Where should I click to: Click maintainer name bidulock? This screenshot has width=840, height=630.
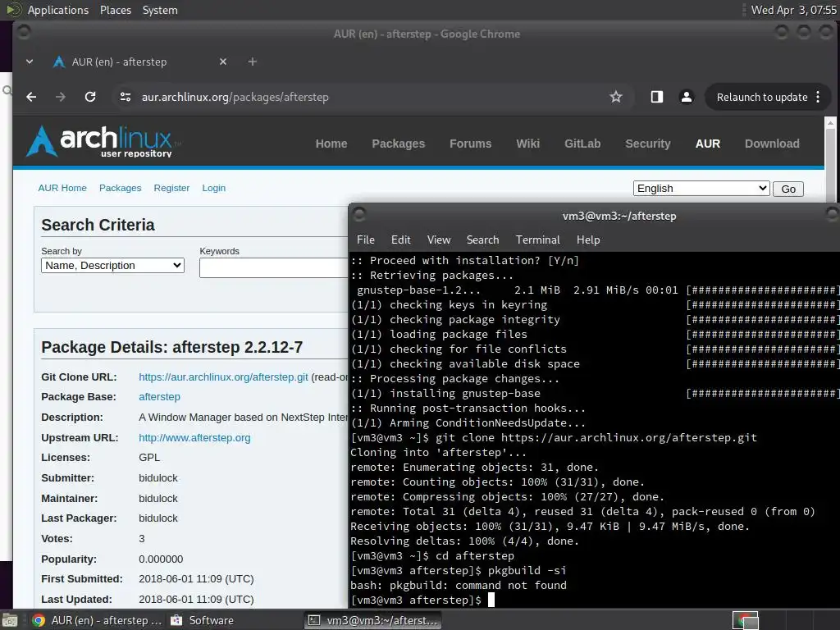(158, 498)
